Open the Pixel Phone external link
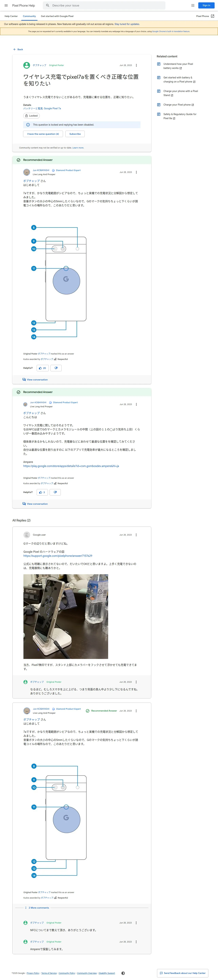Viewport: 218px width, 980px height. pos(205,16)
